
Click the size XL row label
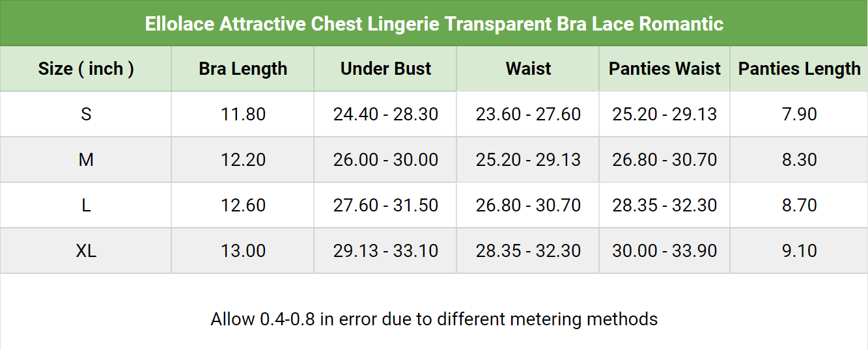tap(86, 251)
